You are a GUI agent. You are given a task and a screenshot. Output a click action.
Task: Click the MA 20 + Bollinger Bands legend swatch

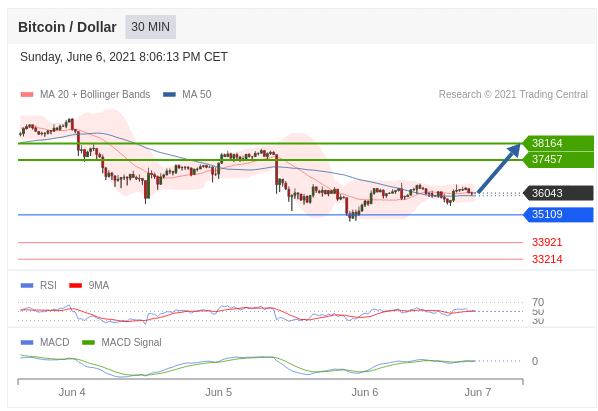click(x=27, y=95)
